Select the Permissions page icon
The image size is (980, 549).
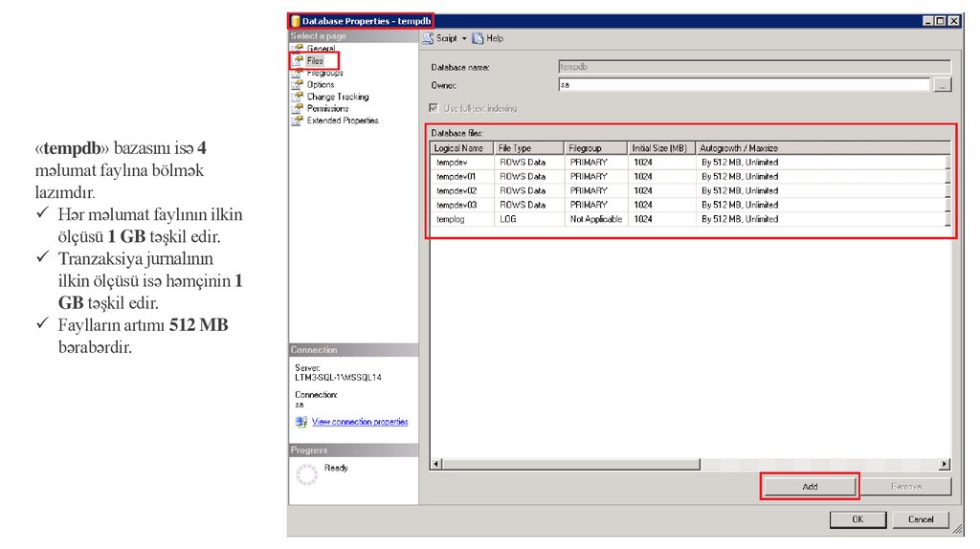297,108
